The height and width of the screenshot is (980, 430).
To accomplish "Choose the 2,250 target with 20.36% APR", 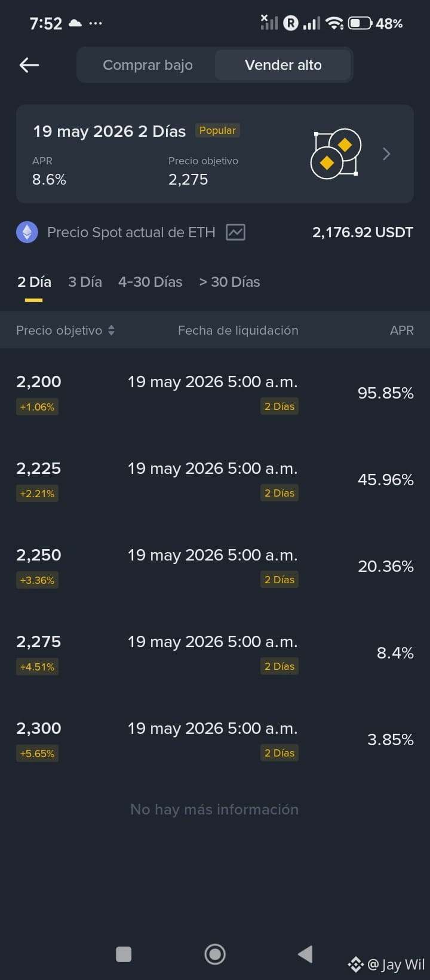I will coord(215,566).
